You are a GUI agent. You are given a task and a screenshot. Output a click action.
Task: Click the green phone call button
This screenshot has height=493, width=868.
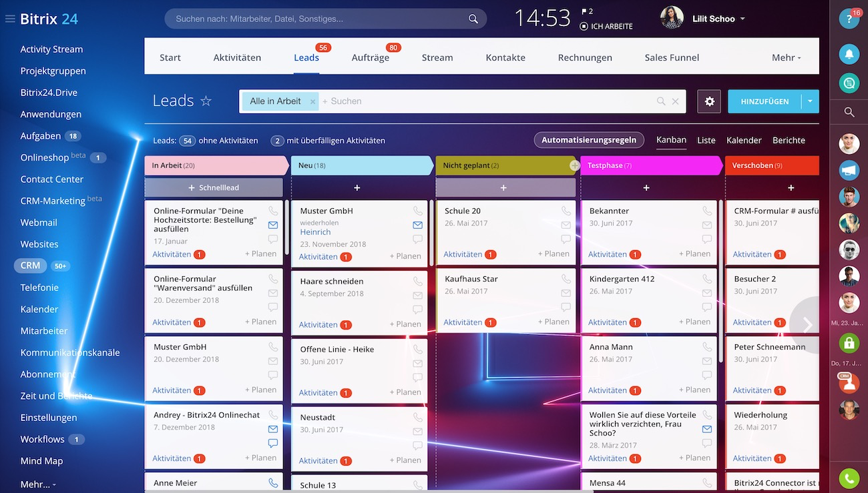pos(849,478)
